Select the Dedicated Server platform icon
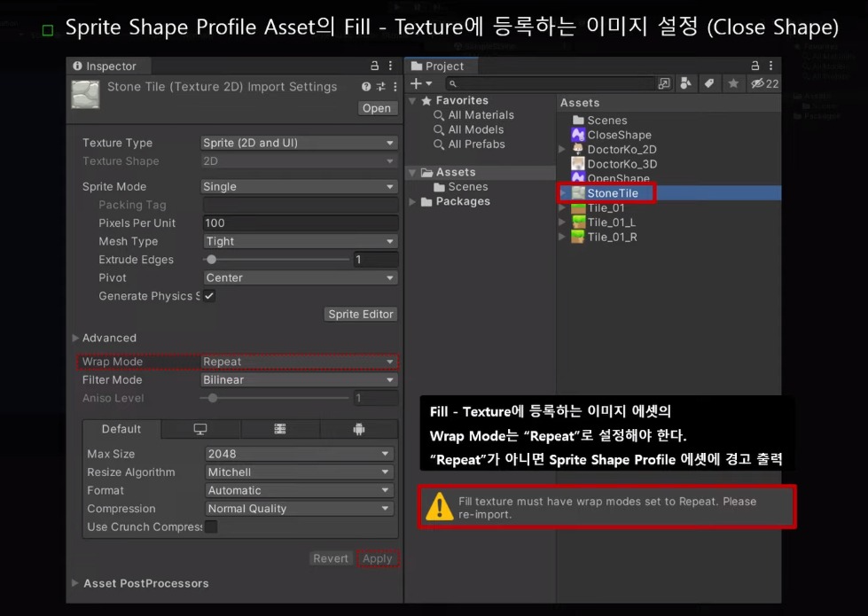Viewport: 868px width, 616px height. (x=282, y=428)
